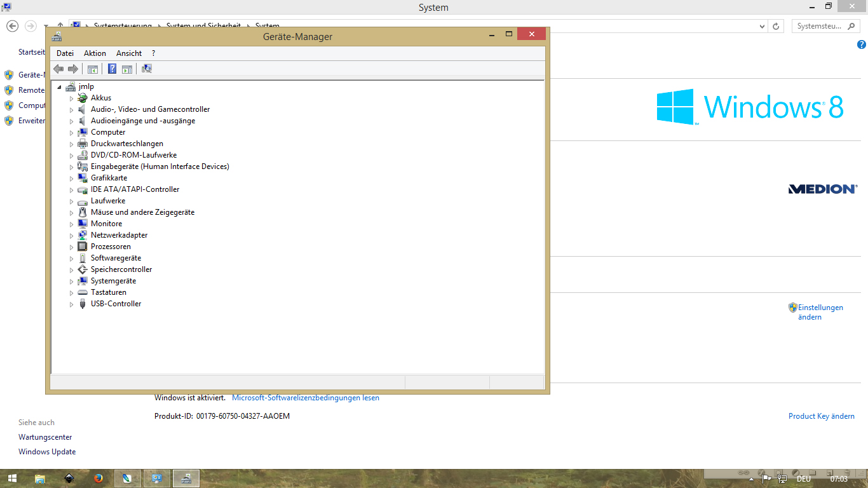Screen dimensions: 868x488
Task: Select the USB-Controller row
Action: point(116,304)
